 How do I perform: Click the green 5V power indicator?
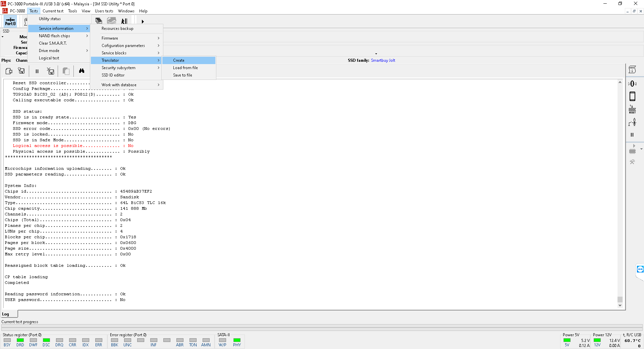pos(567,340)
